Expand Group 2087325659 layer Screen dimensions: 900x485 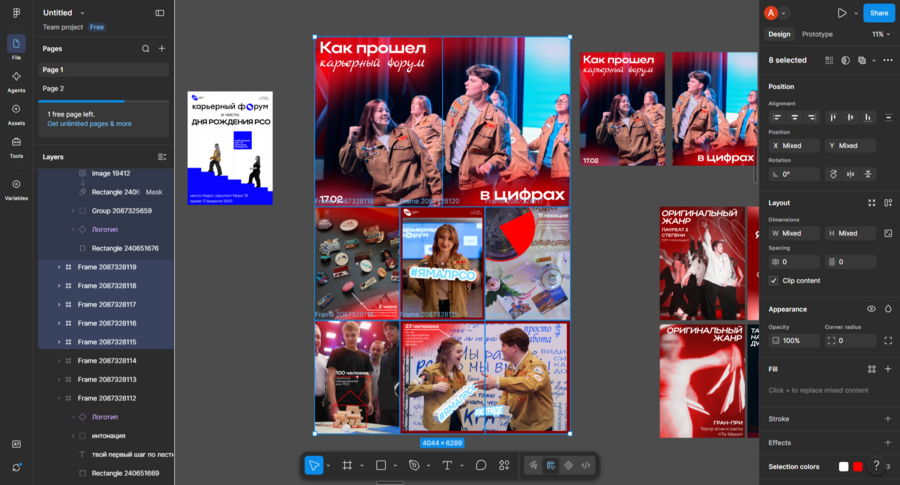(73, 211)
